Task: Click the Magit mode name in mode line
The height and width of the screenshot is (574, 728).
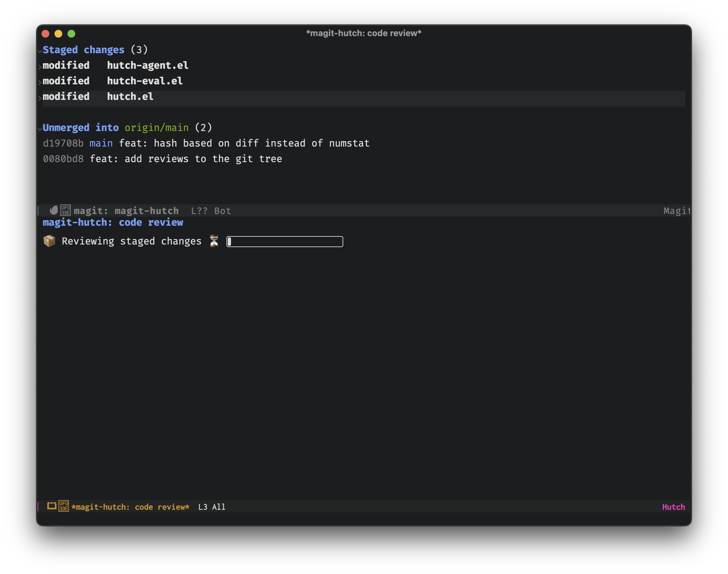Action: coord(677,211)
